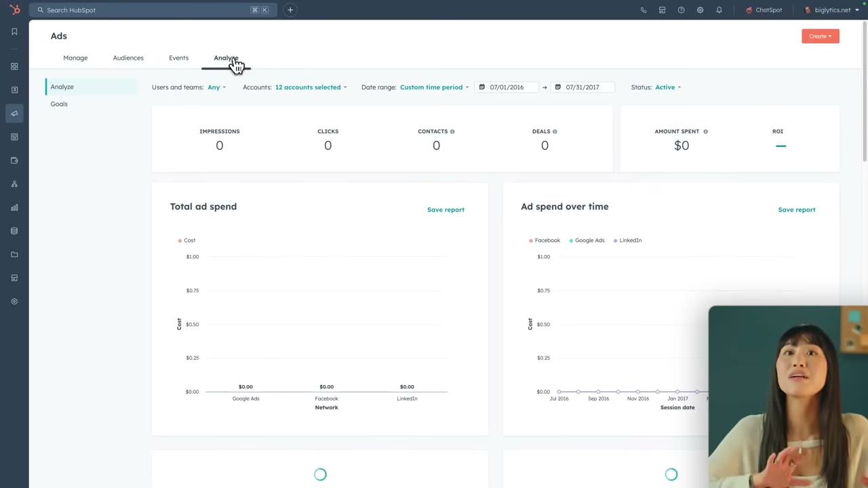The height and width of the screenshot is (488, 868).
Task: Open ChatSpot assistant
Action: [764, 10]
